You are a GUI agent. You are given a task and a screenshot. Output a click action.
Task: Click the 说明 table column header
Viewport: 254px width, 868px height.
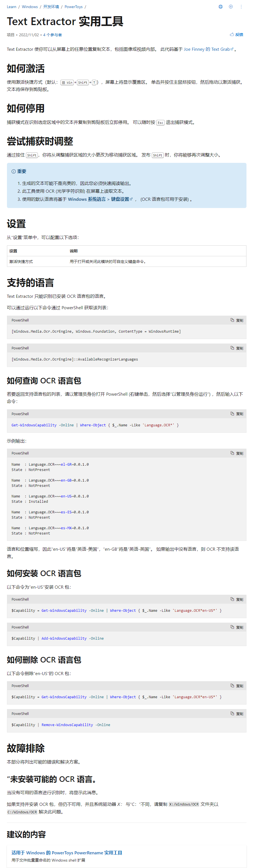click(73, 251)
